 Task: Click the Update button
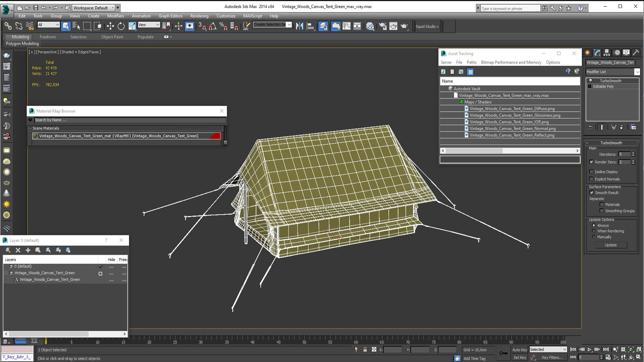pyautogui.click(x=610, y=245)
